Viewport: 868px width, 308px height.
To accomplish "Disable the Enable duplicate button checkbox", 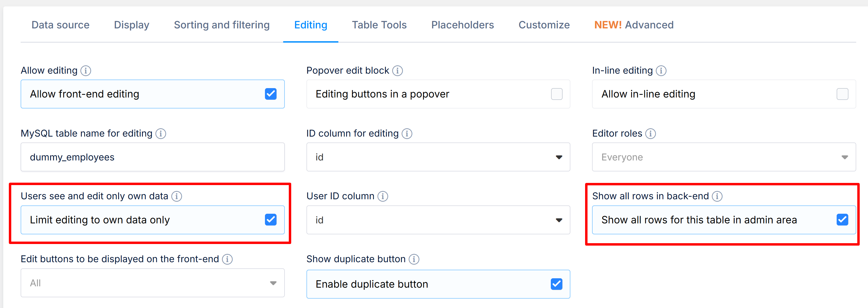I will click(x=557, y=284).
